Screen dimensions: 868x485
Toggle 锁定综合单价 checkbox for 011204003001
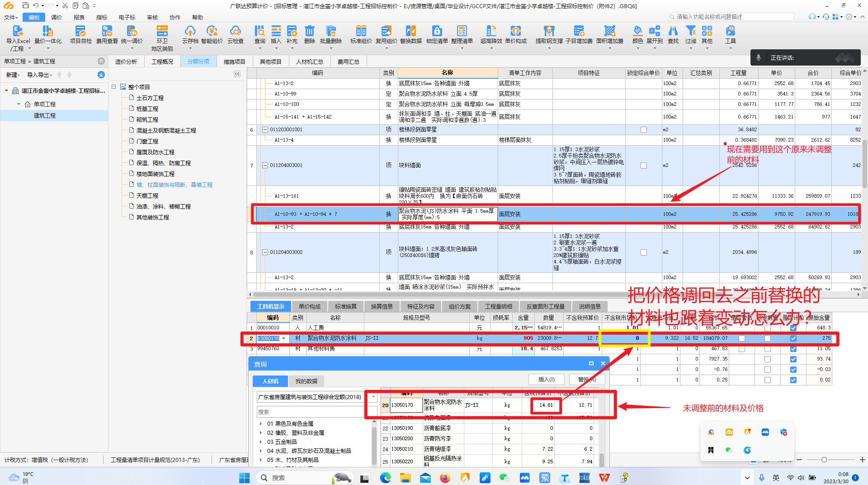click(643, 166)
